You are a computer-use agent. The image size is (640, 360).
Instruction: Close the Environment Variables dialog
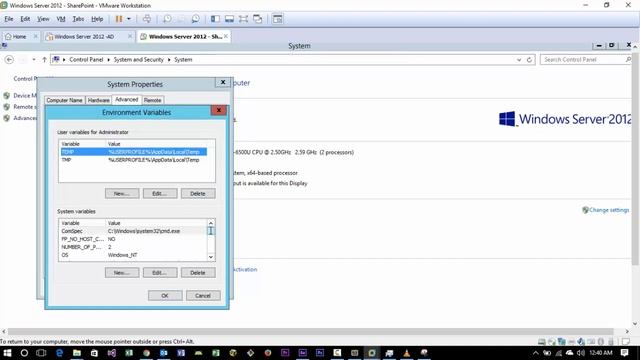pyautogui.click(x=219, y=110)
